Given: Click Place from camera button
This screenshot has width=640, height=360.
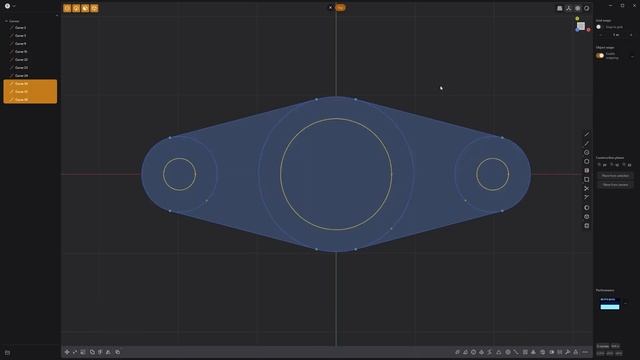Looking at the screenshot, I should coord(615,185).
